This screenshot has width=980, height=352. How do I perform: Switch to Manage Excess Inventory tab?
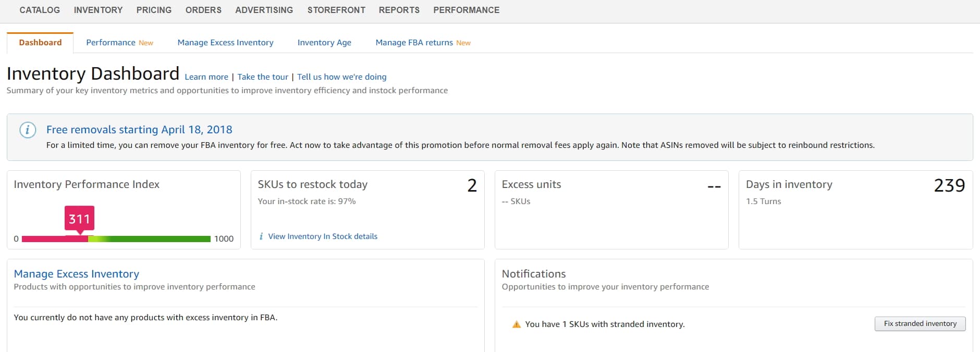225,43
